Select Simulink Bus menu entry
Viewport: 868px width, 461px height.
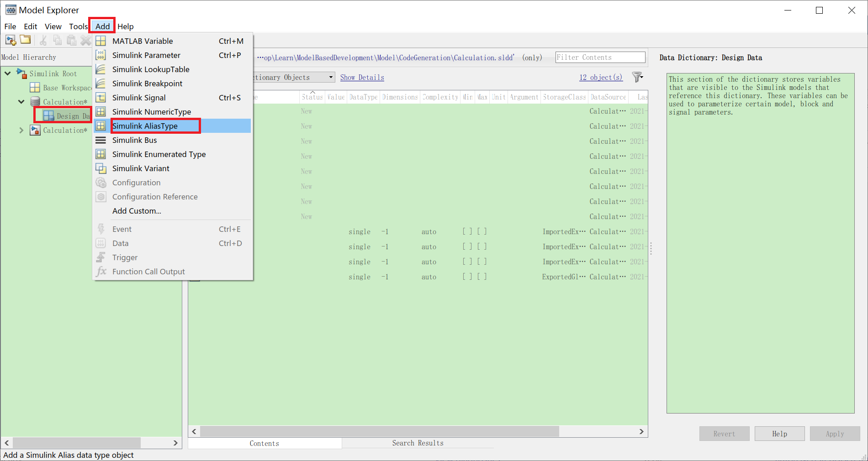click(173, 140)
